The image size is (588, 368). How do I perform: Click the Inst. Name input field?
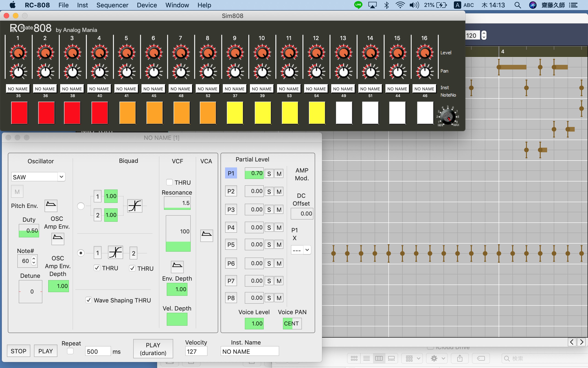(249, 351)
